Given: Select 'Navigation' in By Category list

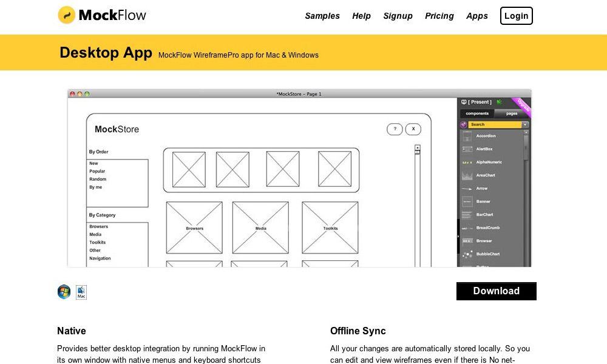Looking at the screenshot, I should click(100, 258).
